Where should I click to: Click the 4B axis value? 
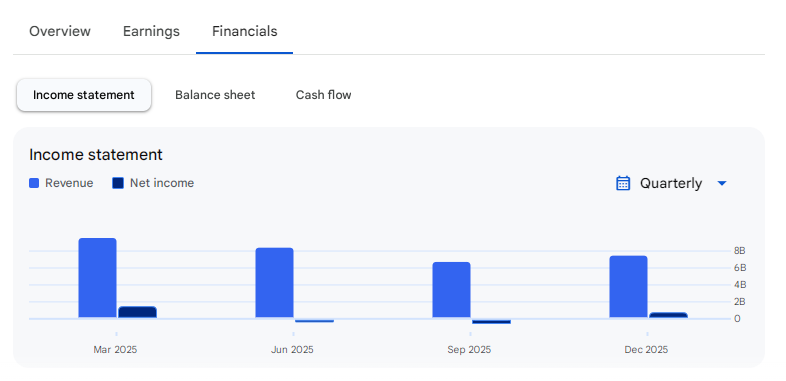pos(740,285)
